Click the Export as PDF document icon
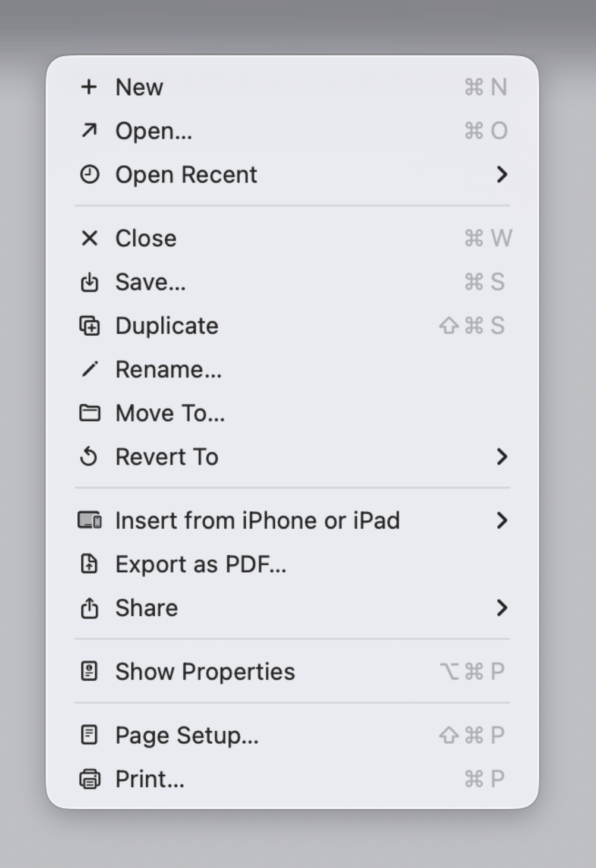 tap(89, 564)
